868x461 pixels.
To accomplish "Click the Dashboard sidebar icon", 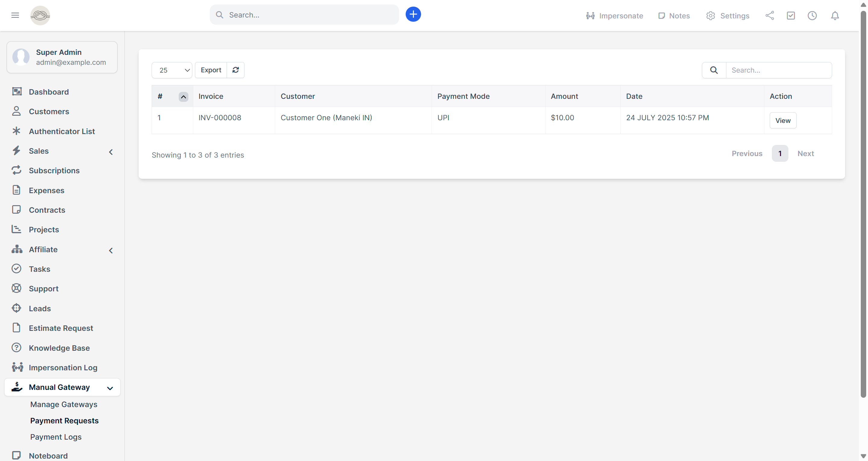I will tap(17, 92).
